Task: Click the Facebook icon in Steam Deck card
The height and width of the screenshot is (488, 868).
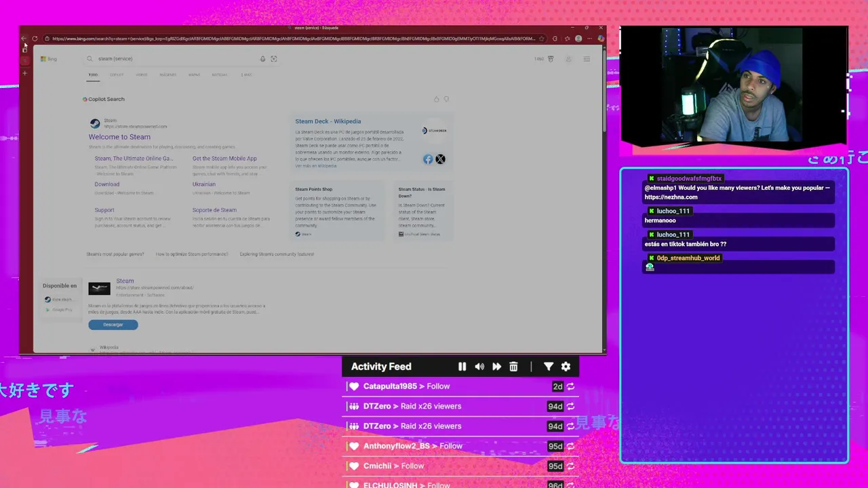Action: coord(428,159)
